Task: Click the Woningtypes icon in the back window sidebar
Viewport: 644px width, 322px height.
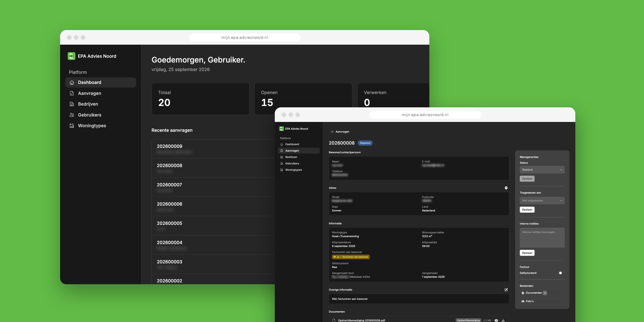Action: 72,126
